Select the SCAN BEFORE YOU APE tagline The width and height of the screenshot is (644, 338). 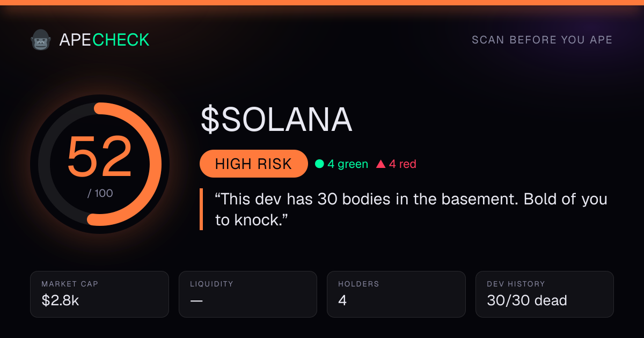[x=542, y=40]
